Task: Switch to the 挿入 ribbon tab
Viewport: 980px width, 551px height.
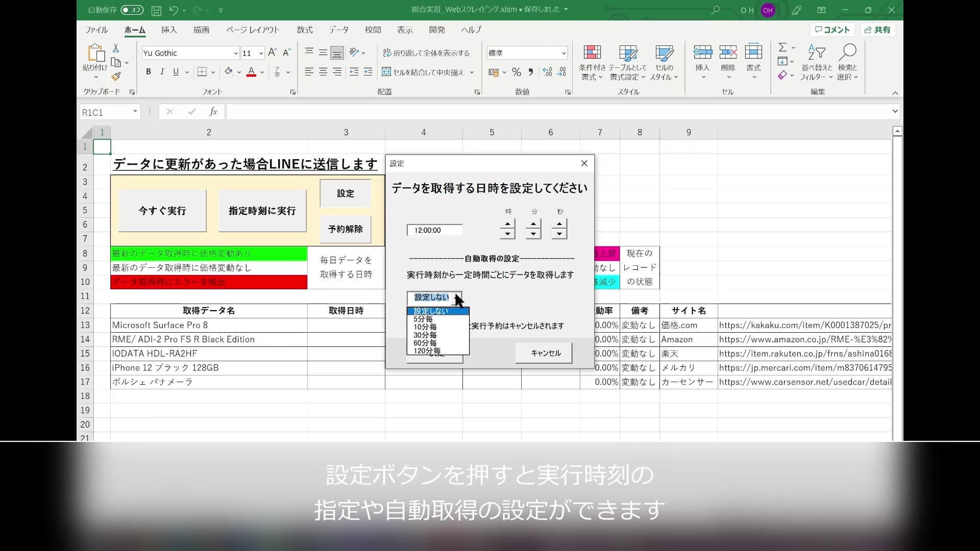Action: pos(169,30)
